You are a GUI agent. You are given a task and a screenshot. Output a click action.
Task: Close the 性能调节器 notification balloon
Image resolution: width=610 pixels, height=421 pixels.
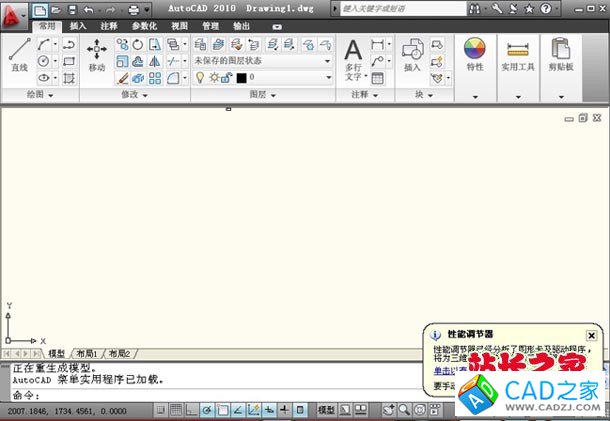click(591, 335)
